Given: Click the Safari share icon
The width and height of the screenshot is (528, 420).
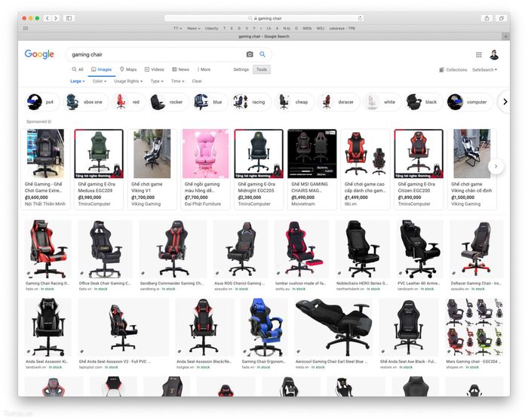Looking at the screenshot, I should click(x=487, y=18).
